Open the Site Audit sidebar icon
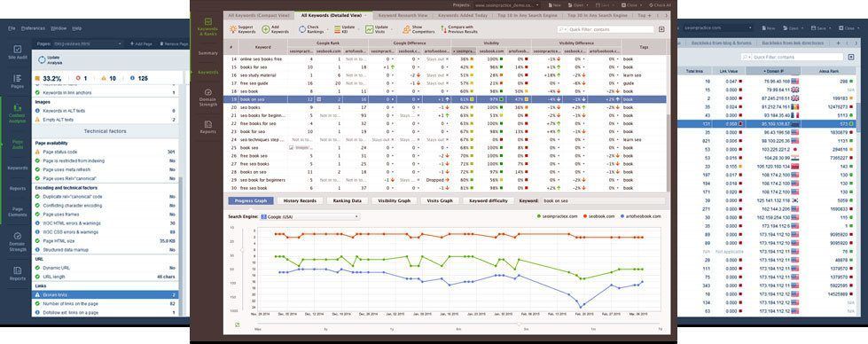Screen dimensions: 868x344 click(17, 50)
